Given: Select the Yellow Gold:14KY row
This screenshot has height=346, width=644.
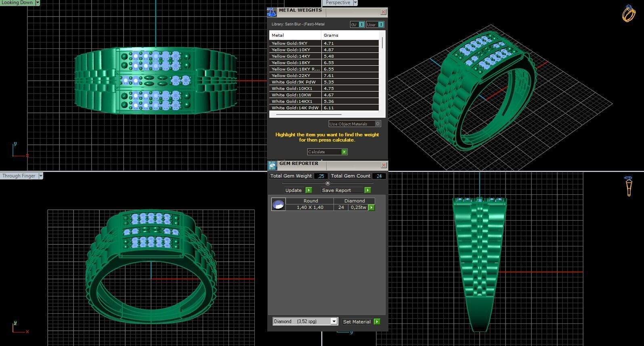Looking at the screenshot, I should (324, 56).
